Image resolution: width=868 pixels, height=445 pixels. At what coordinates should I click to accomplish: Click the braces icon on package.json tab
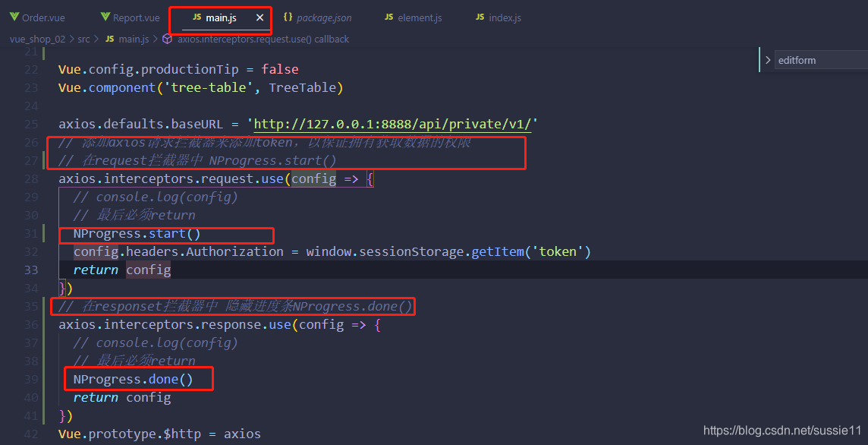coord(288,17)
